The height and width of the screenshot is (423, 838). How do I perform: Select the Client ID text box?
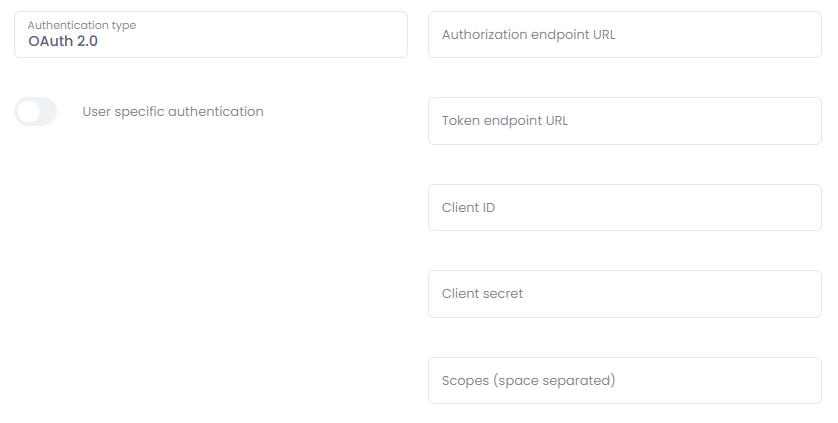pos(624,208)
